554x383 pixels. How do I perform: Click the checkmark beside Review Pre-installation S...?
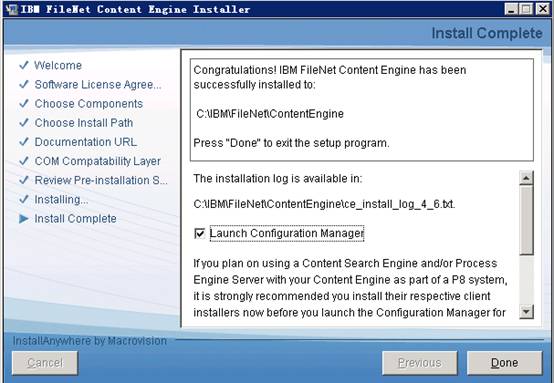24,180
